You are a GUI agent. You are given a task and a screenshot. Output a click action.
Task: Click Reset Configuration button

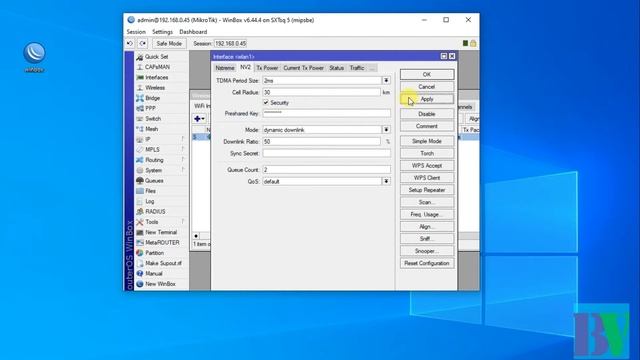[x=427, y=263]
